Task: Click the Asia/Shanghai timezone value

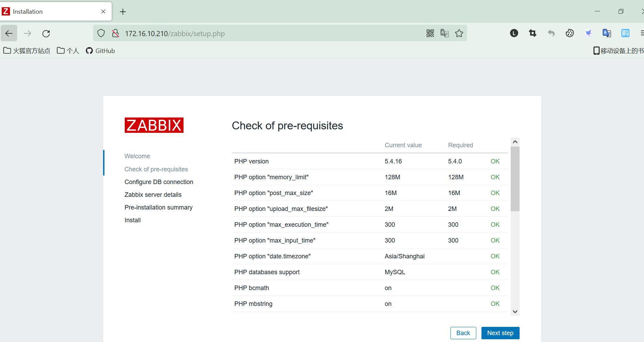Action: tap(404, 256)
